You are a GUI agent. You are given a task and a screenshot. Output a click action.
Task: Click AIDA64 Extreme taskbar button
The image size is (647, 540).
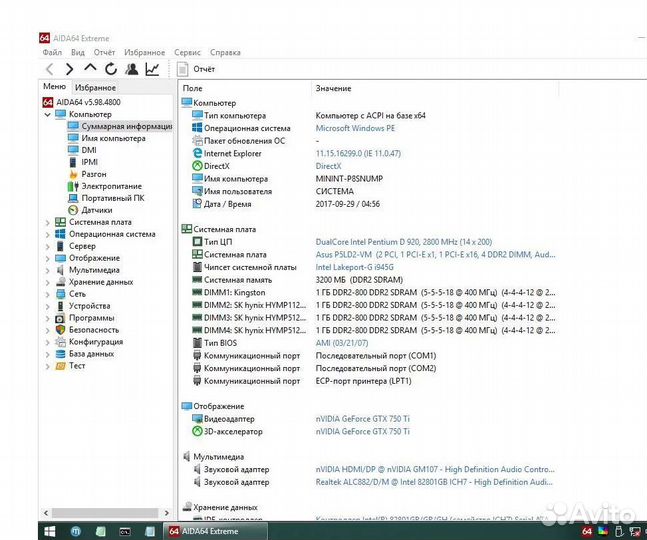[x=215, y=531]
